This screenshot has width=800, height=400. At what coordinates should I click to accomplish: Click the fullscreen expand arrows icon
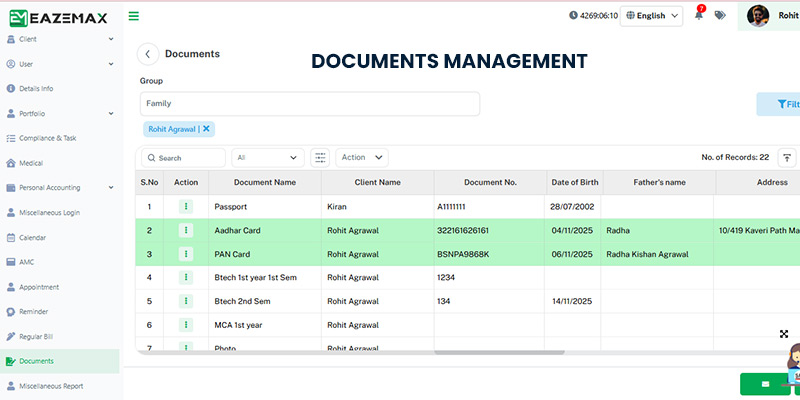click(784, 334)
